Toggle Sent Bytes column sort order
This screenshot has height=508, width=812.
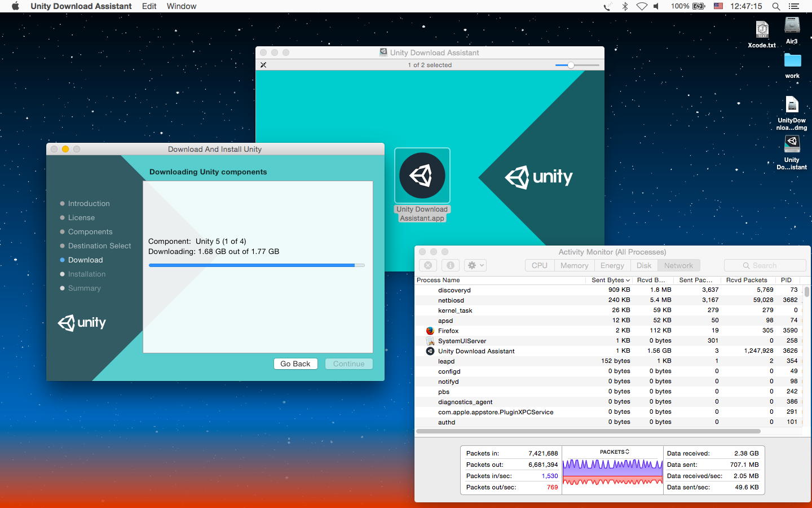point(610,280)
